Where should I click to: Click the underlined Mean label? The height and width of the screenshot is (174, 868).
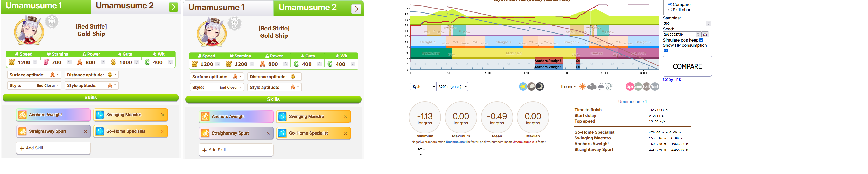pos(497,136)
